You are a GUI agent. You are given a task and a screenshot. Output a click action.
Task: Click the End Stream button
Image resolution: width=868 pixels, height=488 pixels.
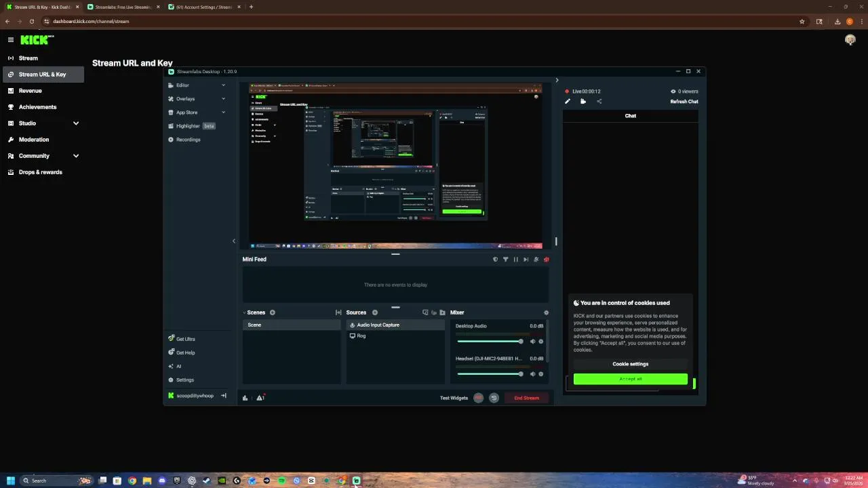pos(526,398)
